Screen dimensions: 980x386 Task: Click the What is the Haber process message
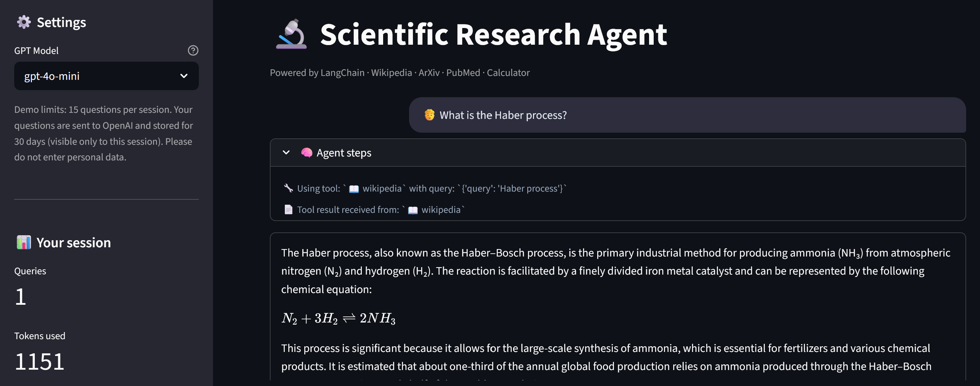point(503,115)
